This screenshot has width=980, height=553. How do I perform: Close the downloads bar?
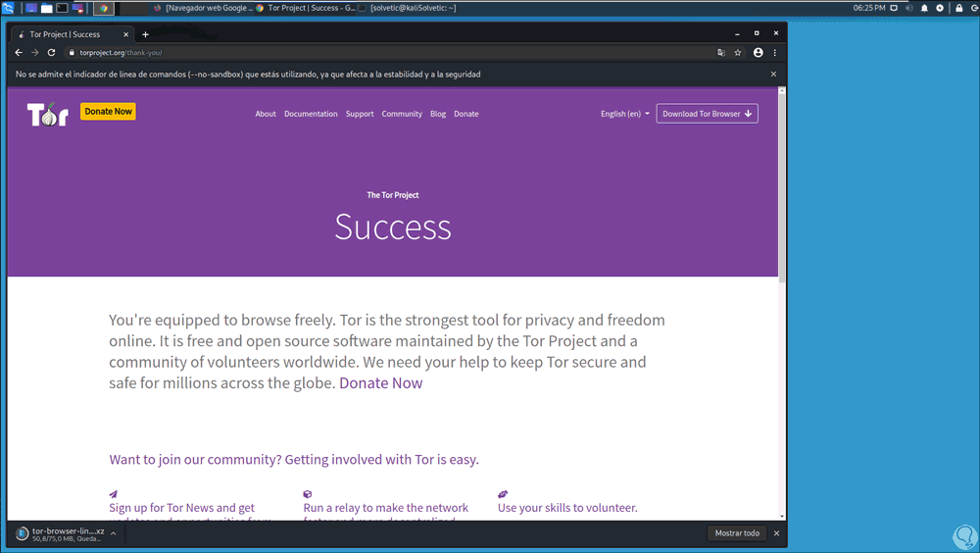point(777,533)
